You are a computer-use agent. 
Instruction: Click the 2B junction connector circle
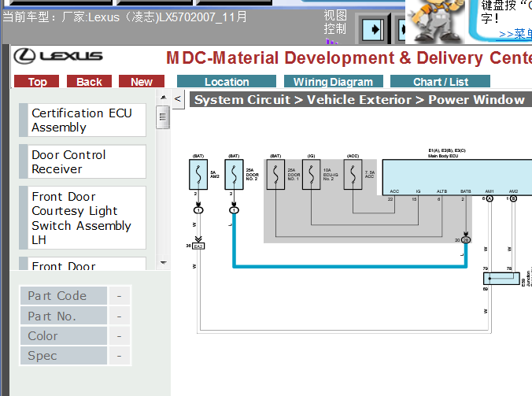tap(466, 240)
